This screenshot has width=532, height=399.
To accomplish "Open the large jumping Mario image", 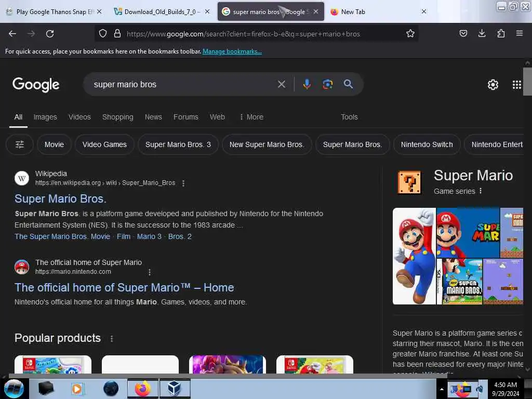I will pyautogui.click(x=414, y=256).
